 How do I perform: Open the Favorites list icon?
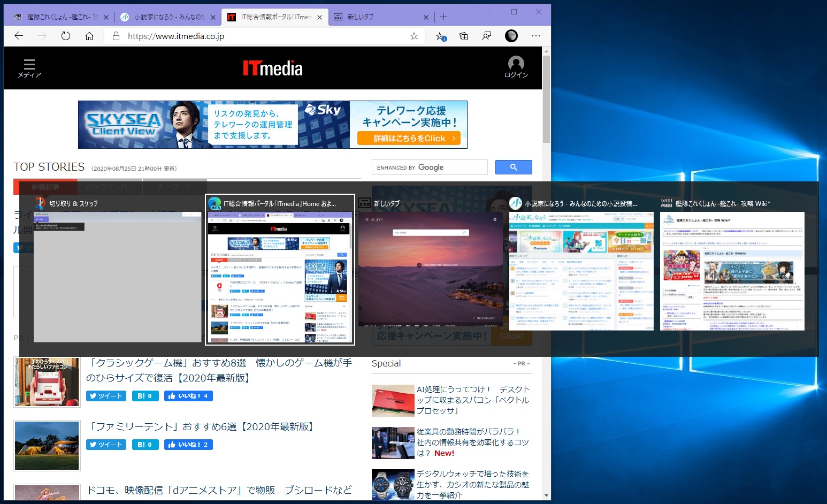pos(440,36)
